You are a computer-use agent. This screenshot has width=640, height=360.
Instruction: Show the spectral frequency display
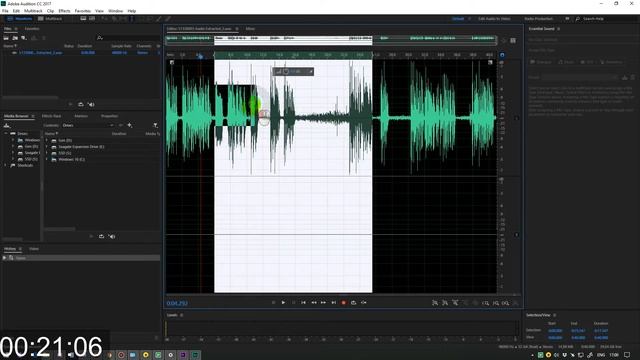[83, 19]
